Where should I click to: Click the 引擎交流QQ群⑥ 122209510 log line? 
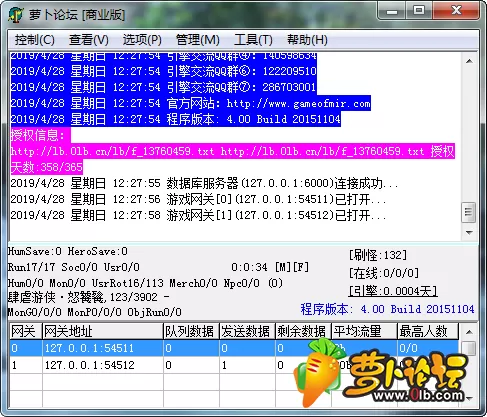(x=163, y=71)
